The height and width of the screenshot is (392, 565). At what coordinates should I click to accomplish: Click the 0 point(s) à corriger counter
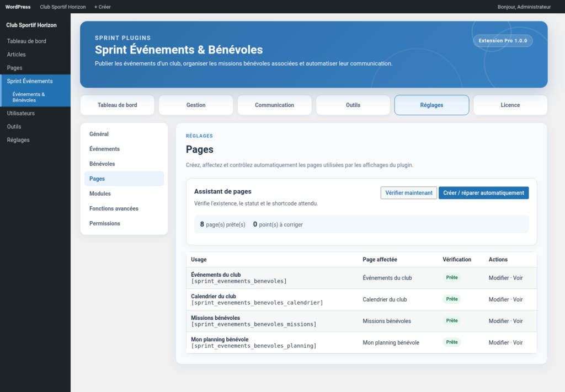click(278, 224)
